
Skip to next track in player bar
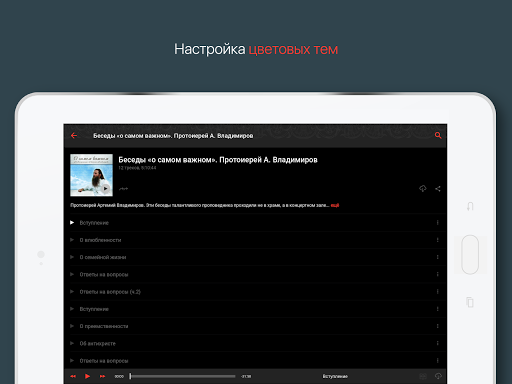pos(102,376)
